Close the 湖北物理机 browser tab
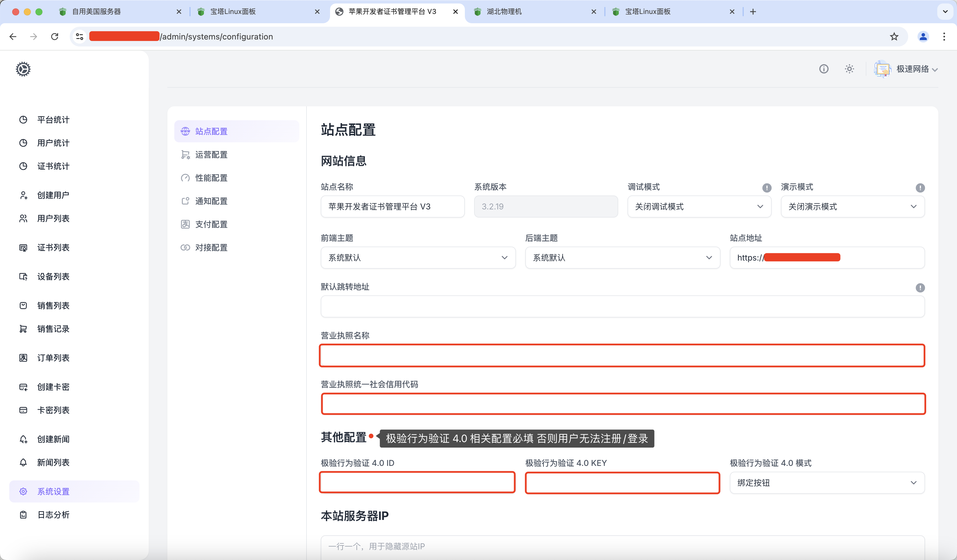The width and height of the screenshot is (957, 560). click(594, 12)
